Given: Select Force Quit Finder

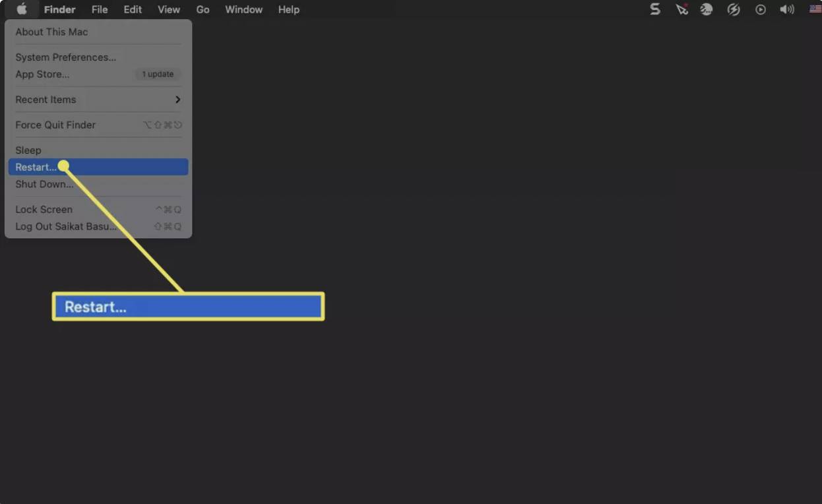Looking at the screenshot, I should coord(55,125).
